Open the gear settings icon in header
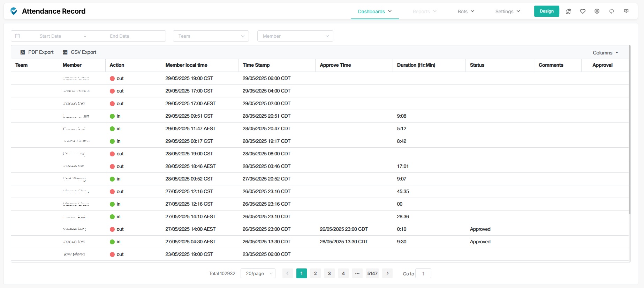644x288 pixels. point(597,11)
